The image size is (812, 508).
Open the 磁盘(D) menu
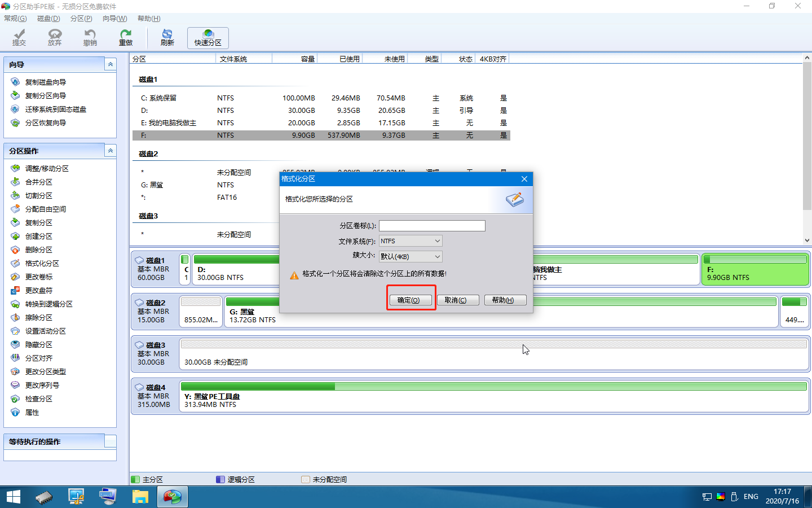pos(48,19)
